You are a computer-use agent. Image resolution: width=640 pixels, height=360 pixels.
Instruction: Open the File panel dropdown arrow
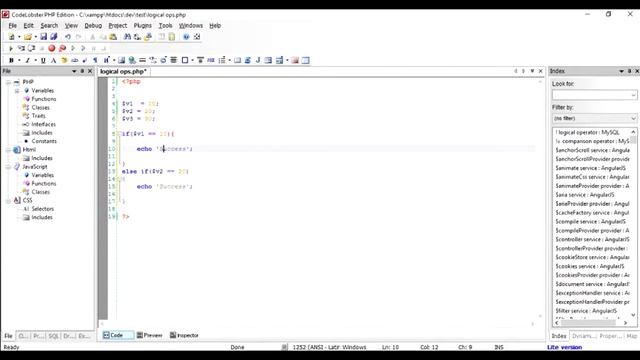pyautogui.click(x=74, y=71)
